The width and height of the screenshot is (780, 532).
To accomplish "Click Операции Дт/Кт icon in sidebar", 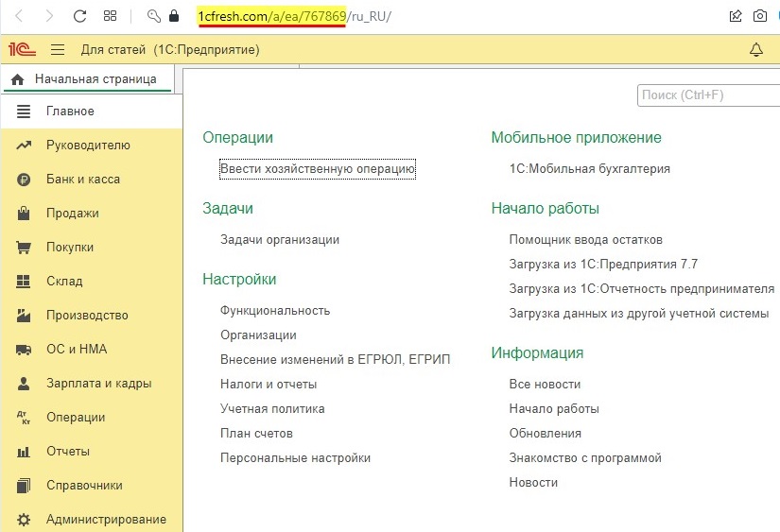I will (x=24, y=418).
